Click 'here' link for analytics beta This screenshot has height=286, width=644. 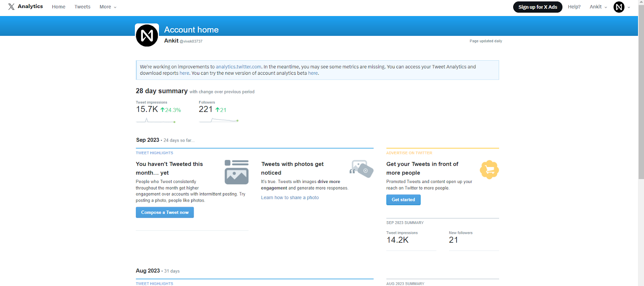click(x=313, y=73)
